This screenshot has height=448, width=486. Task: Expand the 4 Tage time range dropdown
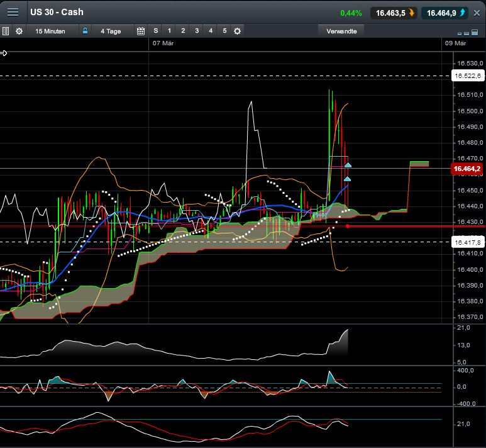pos(111,31)
